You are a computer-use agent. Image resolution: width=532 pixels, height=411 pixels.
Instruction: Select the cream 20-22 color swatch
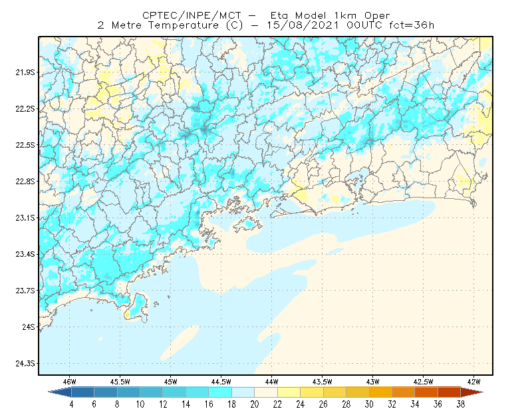click(266, 392)
